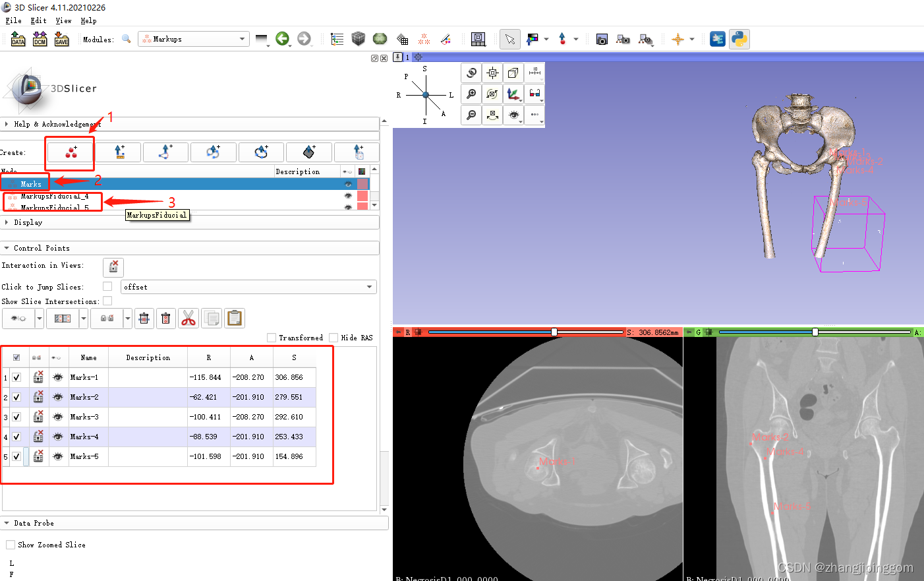Viewport: 924px width, 581px height.
Task: Click the screenshot capture camera icon
Action: pos(601,39)
